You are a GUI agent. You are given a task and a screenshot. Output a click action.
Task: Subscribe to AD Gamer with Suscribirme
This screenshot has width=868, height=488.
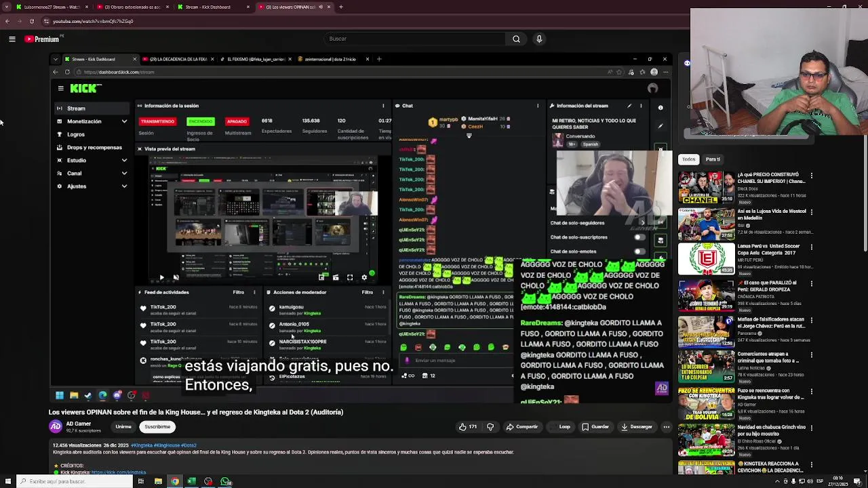point(157,427)
